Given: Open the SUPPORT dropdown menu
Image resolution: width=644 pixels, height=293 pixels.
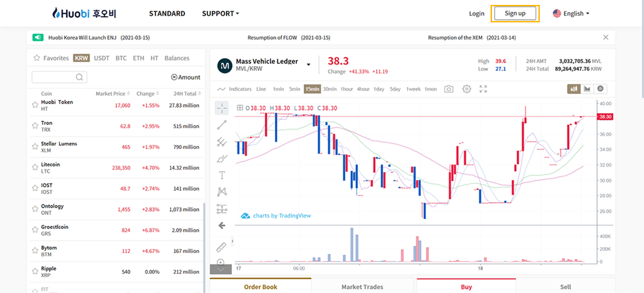Looking at the screenshot, I should tap(220, 13).
